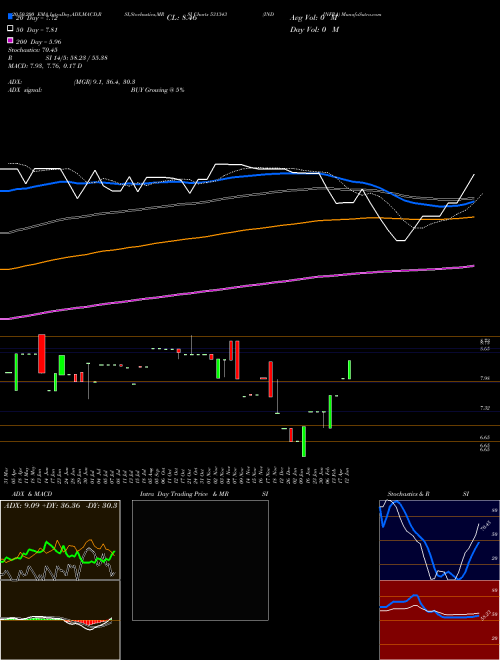Click the MACD values line in header
The width and height of the screenshot is (500, 660).
(45, 66)
